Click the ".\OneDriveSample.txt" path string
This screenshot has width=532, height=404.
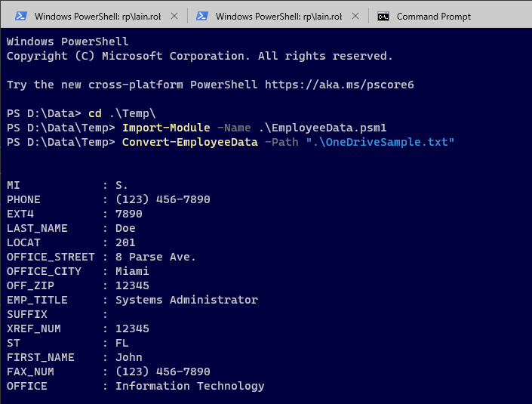point(380,142)
